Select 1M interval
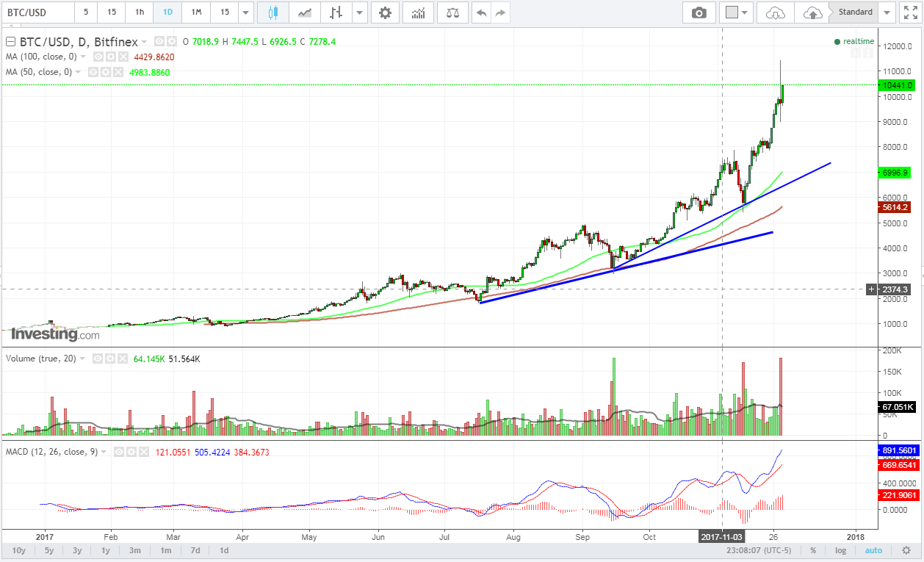 point(195,12)
